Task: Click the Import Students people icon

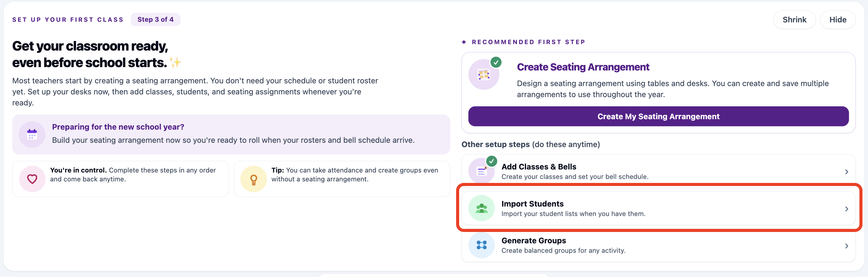Action: click(482, 208)
